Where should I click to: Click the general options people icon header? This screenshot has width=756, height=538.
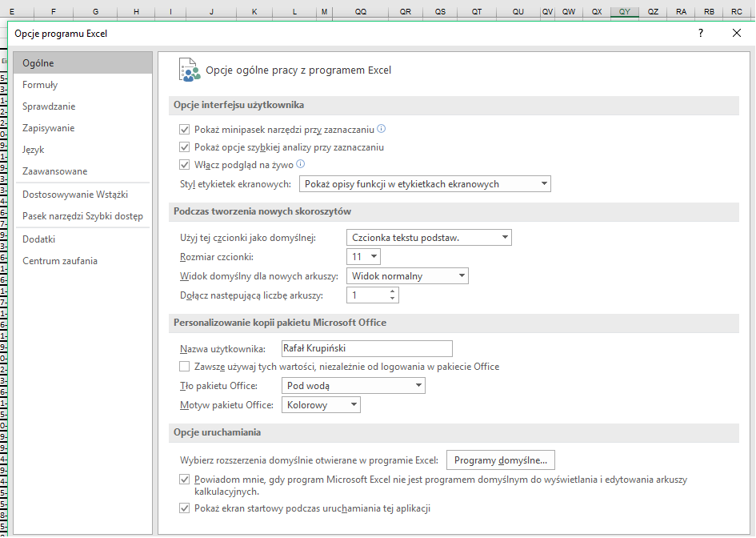(189, 70)
